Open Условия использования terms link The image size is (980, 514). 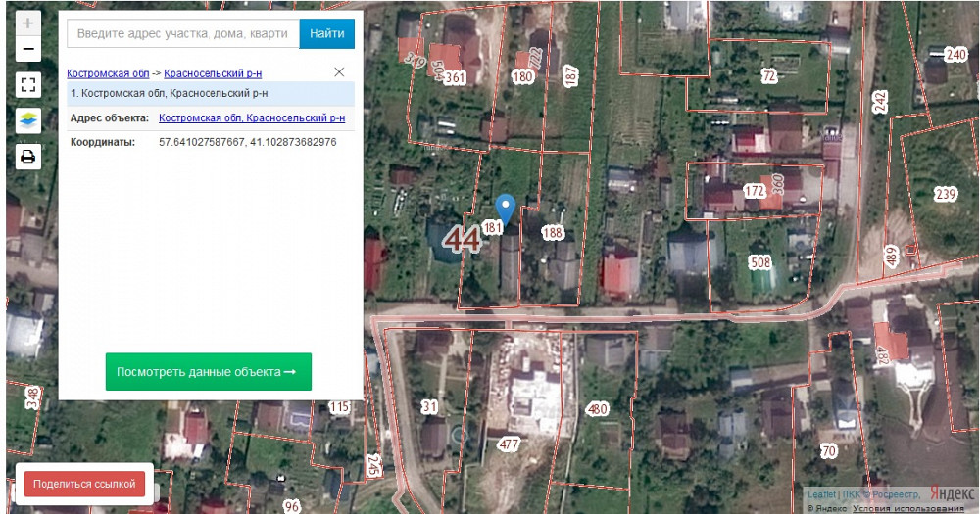tap(908, 508)
